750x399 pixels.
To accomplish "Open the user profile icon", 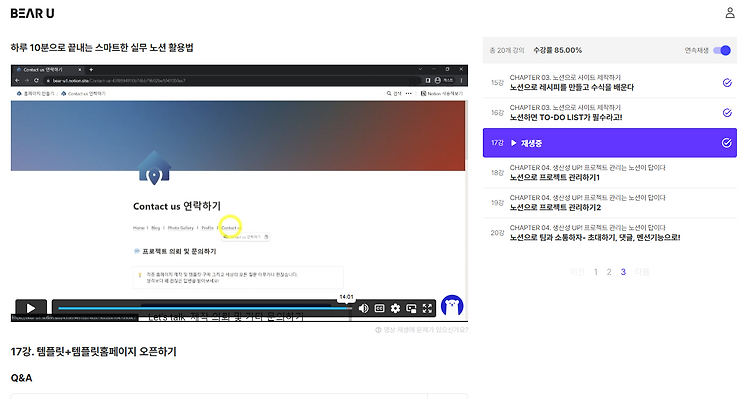I will tap(729, 13).
